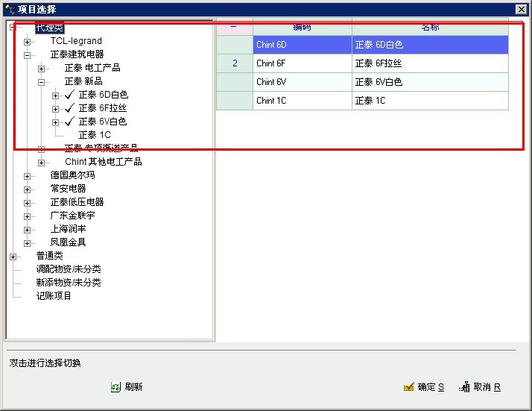Image resolution: width=532 pixels, height=411 pixels.
Task: Expand the Chint 其他电工产品 node
Action: click(42, 162)
